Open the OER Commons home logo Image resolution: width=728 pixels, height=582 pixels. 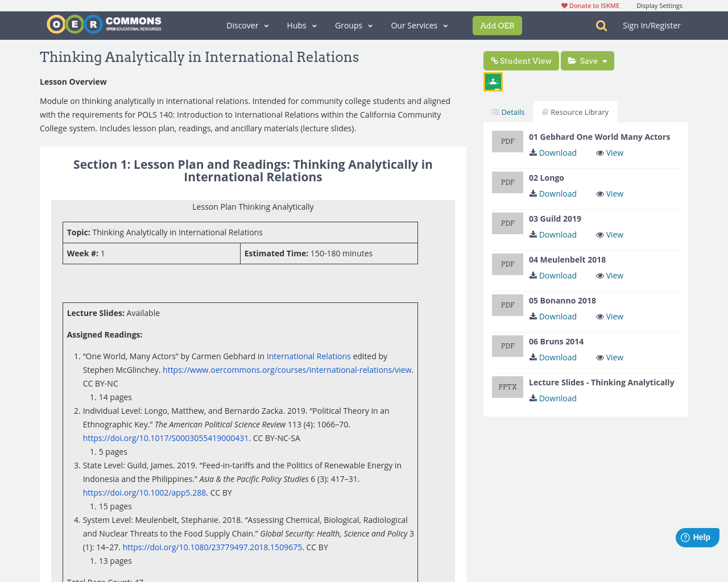[x=104, y=23]
